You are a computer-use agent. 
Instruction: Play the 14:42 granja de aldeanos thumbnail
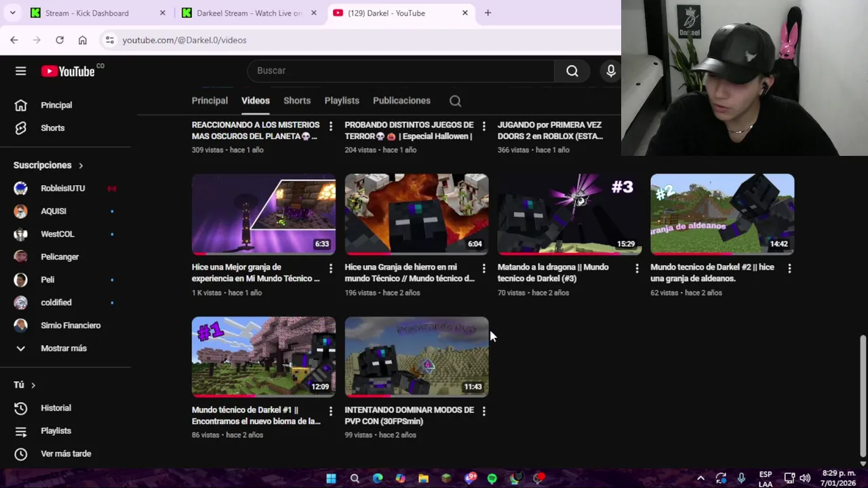point(722,214)
